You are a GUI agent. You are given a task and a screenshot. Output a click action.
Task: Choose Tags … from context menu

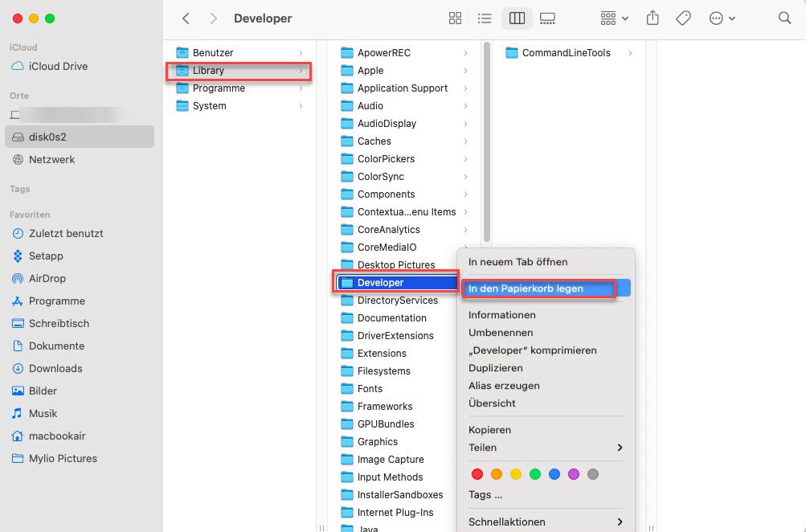pyautogui.click(x=546, y=495)
